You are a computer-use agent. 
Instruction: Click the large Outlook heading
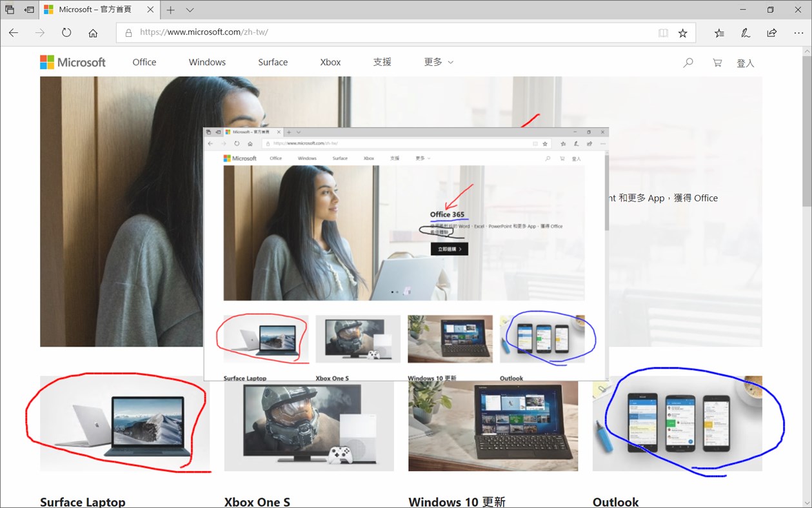pos(616,502)
